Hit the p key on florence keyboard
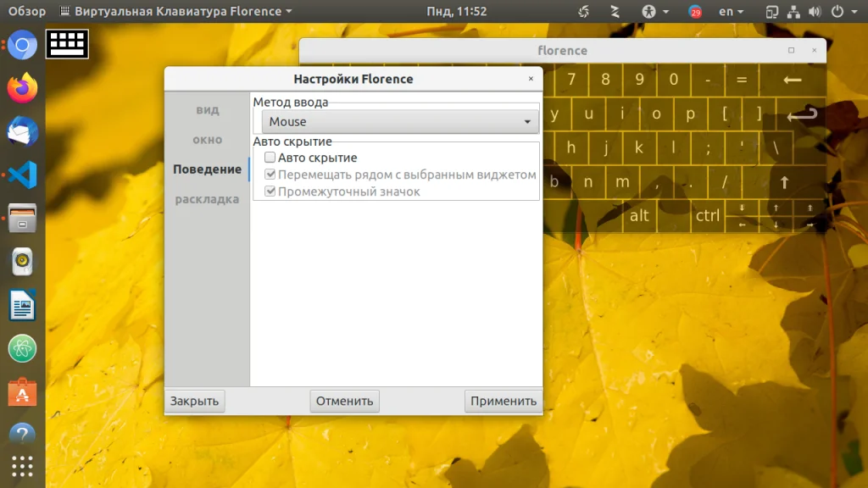 690,114
